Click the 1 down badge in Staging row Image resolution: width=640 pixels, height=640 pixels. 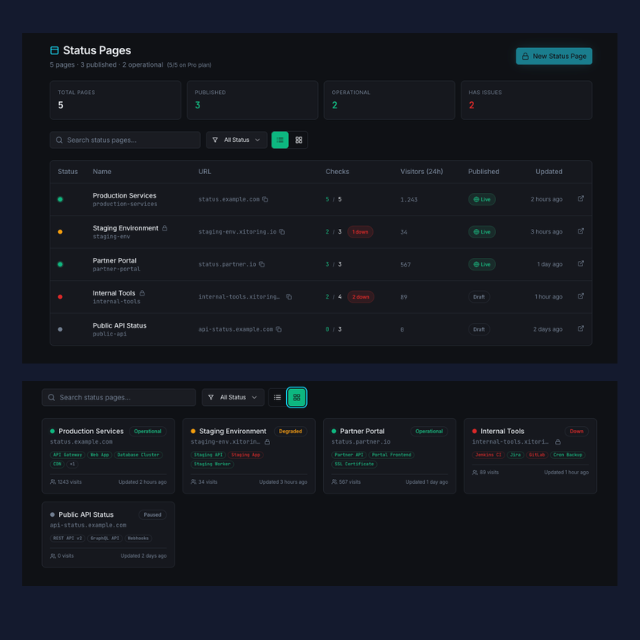tap(360, 232)
